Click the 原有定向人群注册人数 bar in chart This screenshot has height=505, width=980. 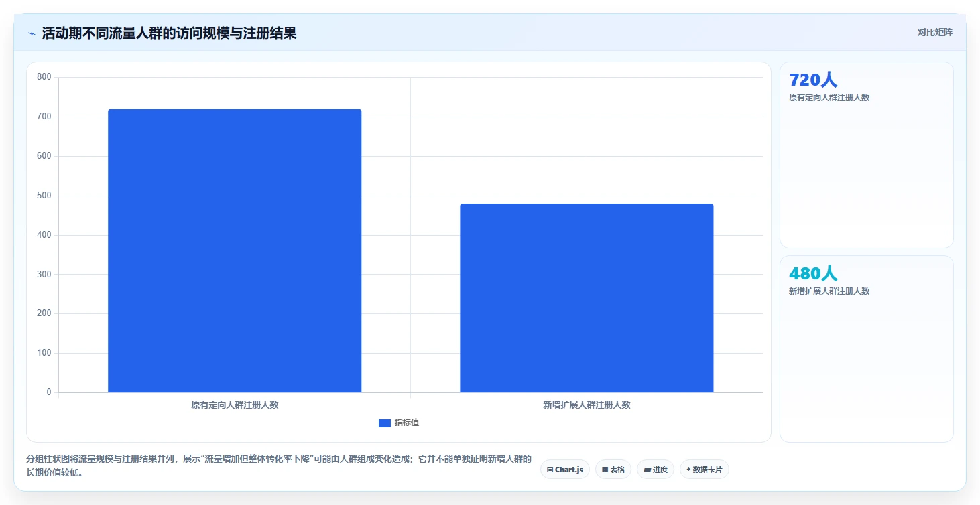[x=235, y=250]
